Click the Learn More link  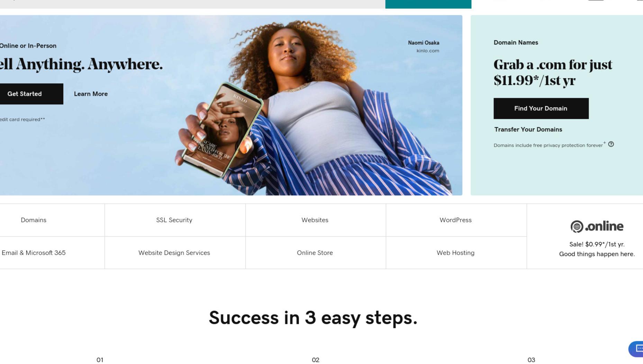pos(91,94)
